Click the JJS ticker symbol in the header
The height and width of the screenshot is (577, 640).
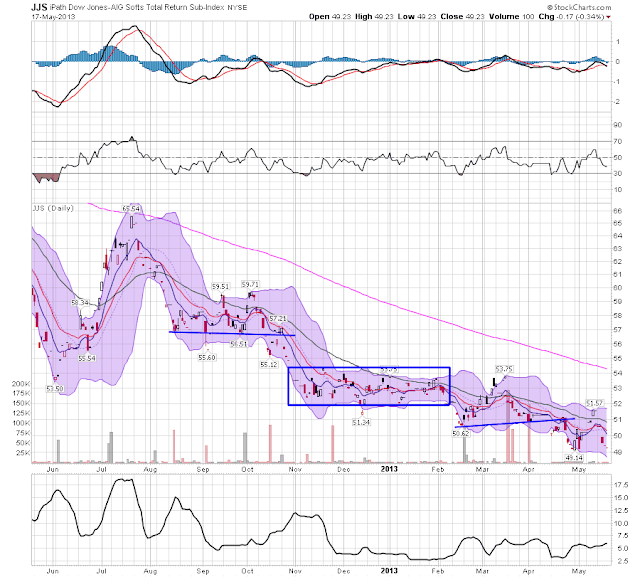coord(37,7)
